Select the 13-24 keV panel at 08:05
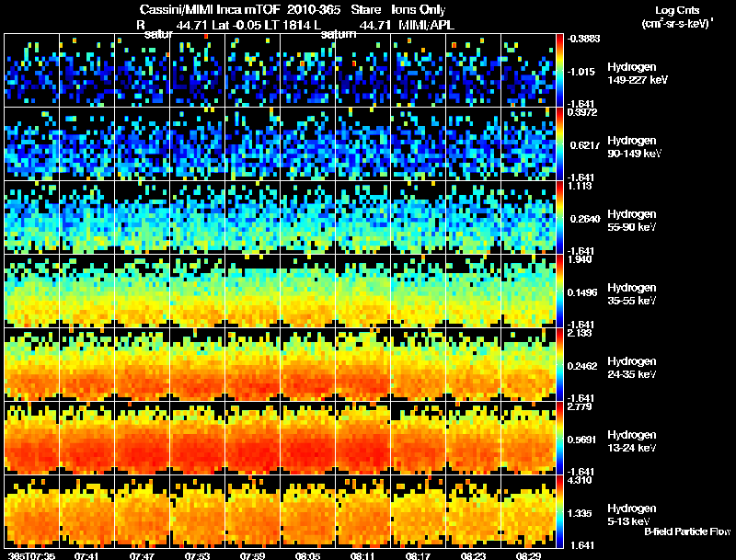The image size is (736, 560). tap(308, 438)
